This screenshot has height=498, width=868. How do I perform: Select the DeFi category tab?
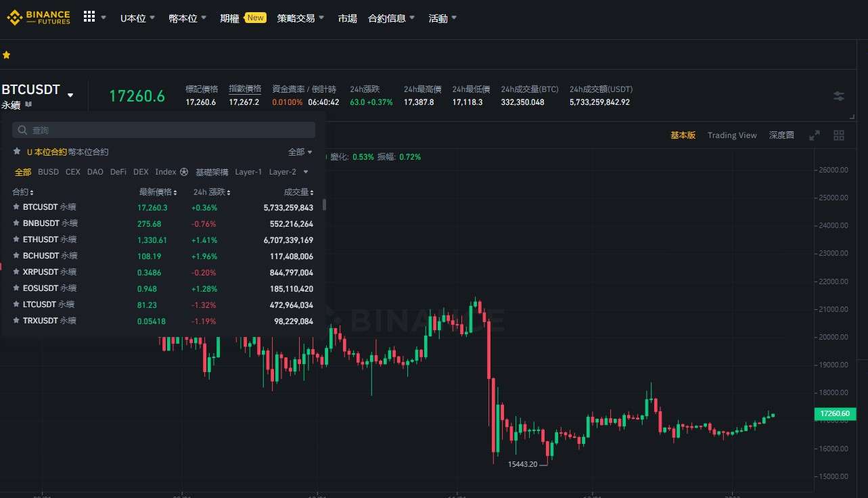click(x=118, y=172)
